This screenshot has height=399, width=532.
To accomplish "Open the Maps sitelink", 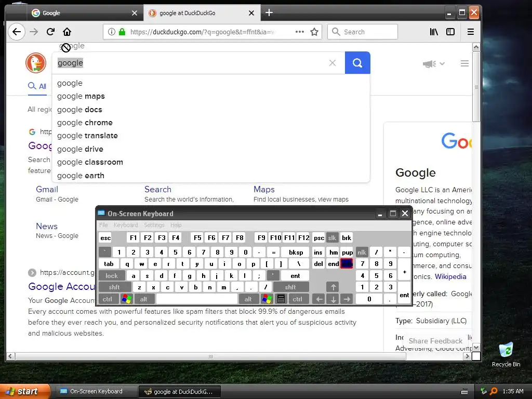I will [264, 189].
